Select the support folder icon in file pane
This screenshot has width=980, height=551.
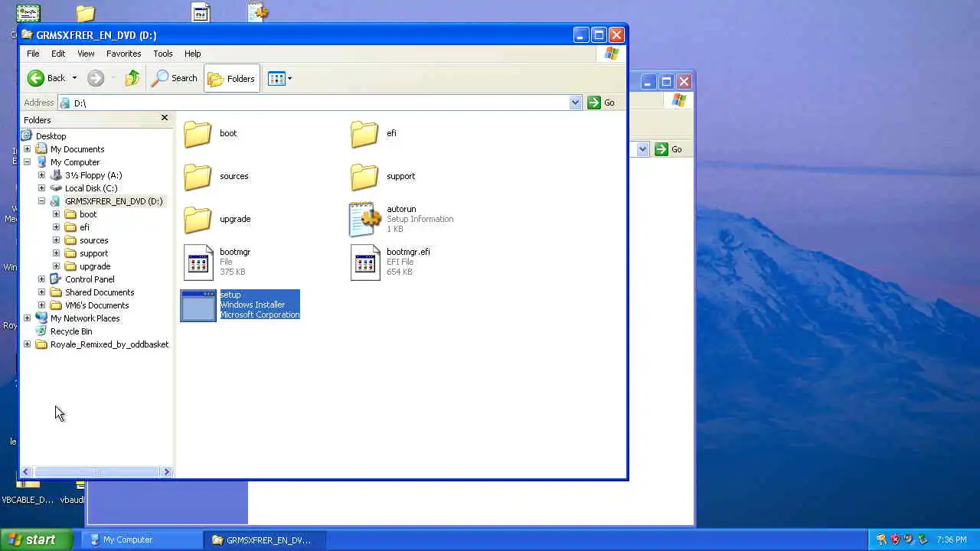364,177
